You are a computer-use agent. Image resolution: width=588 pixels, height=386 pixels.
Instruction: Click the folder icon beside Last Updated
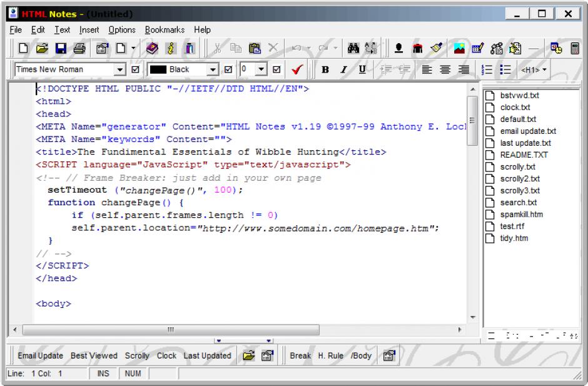[248, 355]
